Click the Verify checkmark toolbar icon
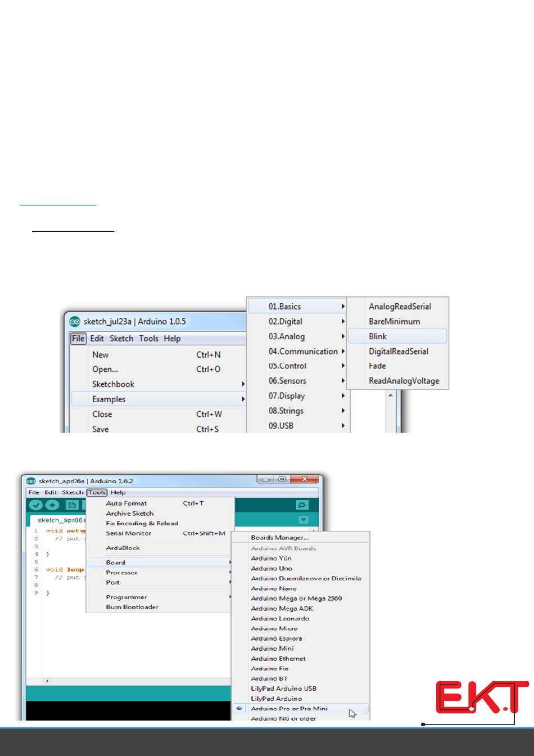The width and height of the screenshot is (534, 756). [36, 505]
